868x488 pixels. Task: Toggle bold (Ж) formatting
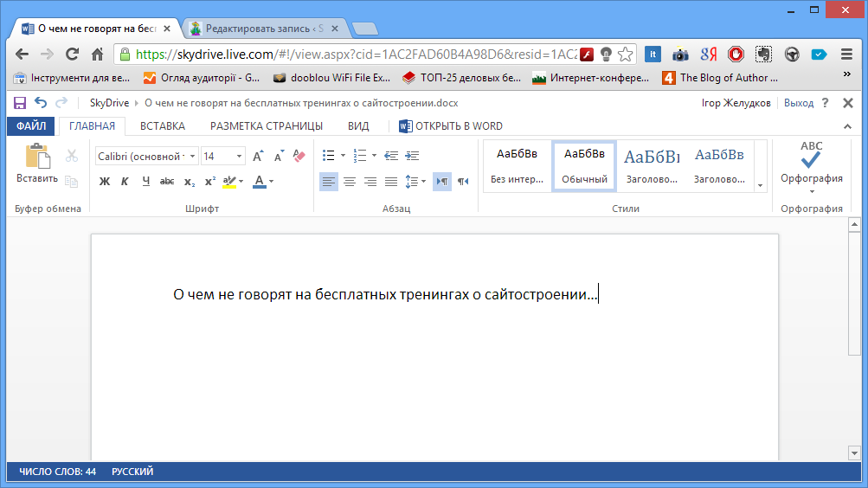click(x=105, y=182)
